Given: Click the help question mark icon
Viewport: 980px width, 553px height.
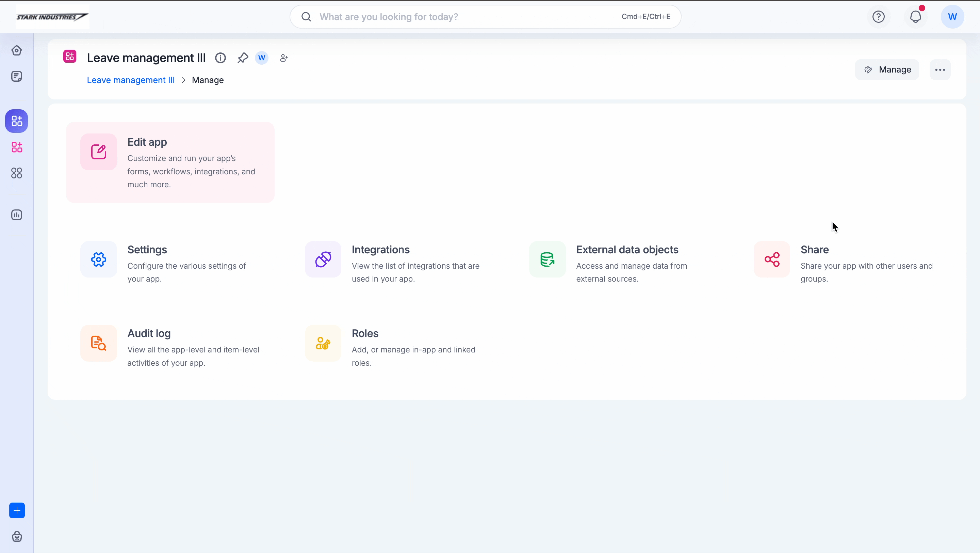Looking at the screenshot, I should point(878,17).
